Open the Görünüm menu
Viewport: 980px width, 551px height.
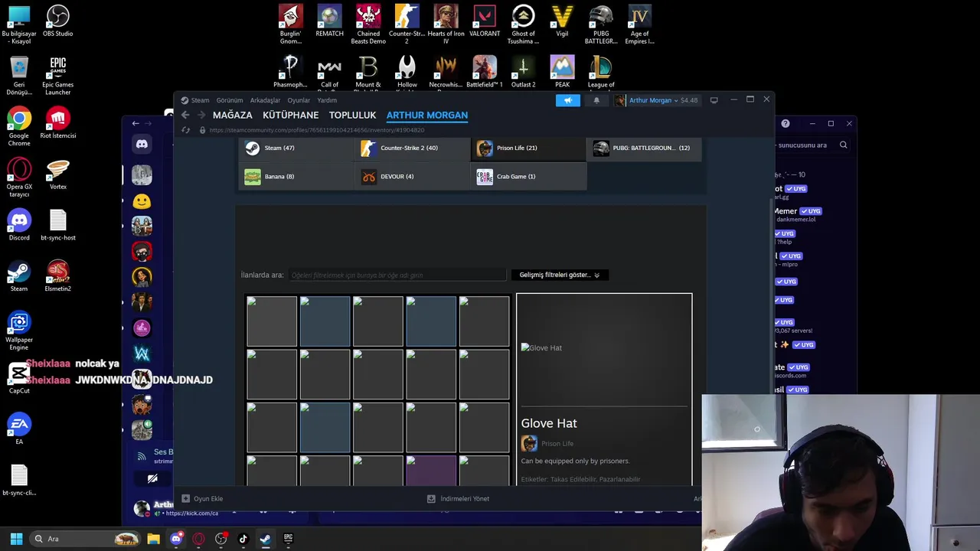(229, 100)
